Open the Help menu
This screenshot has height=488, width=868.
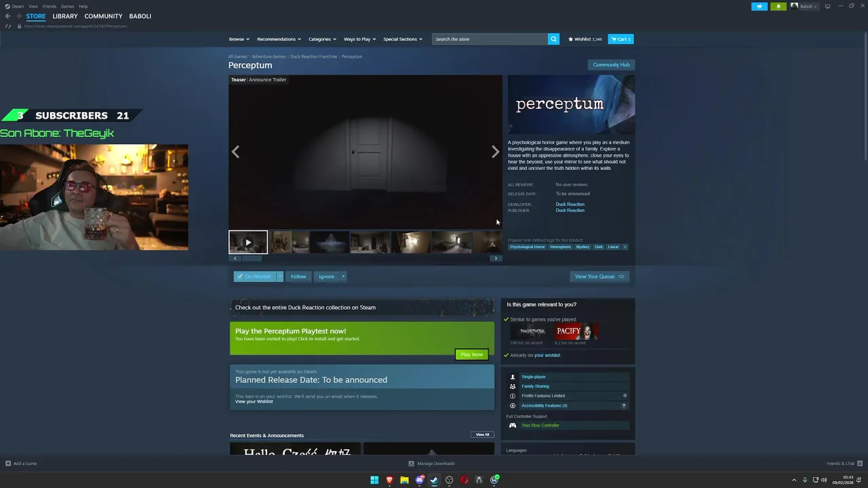tap(83, 6)
